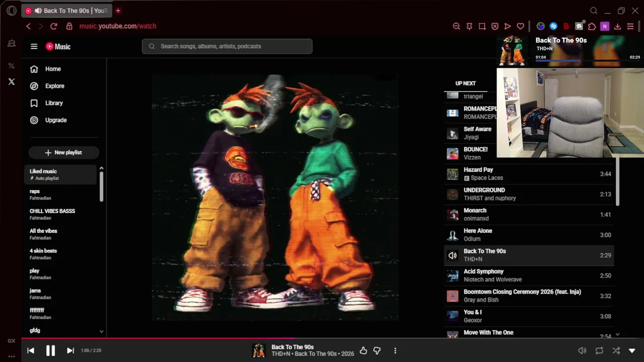Click the address bar URL music.youtube.com/watch
This screenshot has width=644, height=362.
pyautogui.click(x=118, y=26)
